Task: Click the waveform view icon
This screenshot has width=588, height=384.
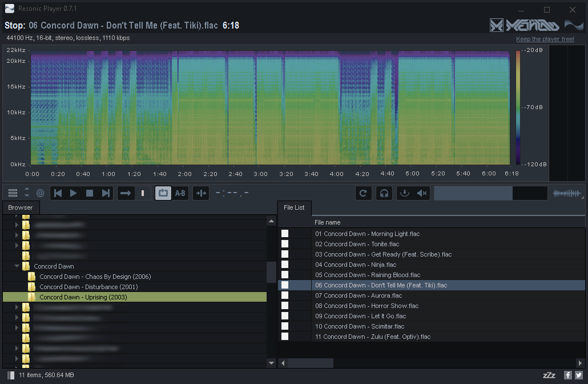Action: point(567,193)
